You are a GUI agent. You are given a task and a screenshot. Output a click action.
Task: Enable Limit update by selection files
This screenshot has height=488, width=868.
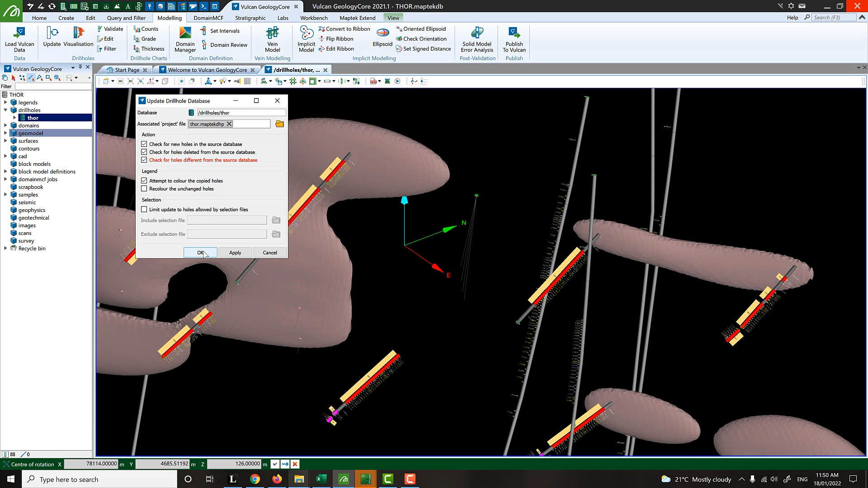point(144,210)
